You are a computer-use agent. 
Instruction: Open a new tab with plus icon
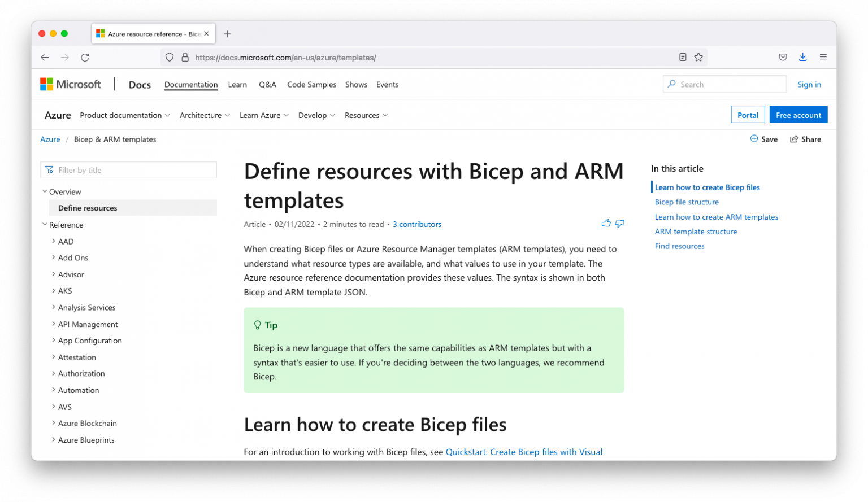[227, 34]
